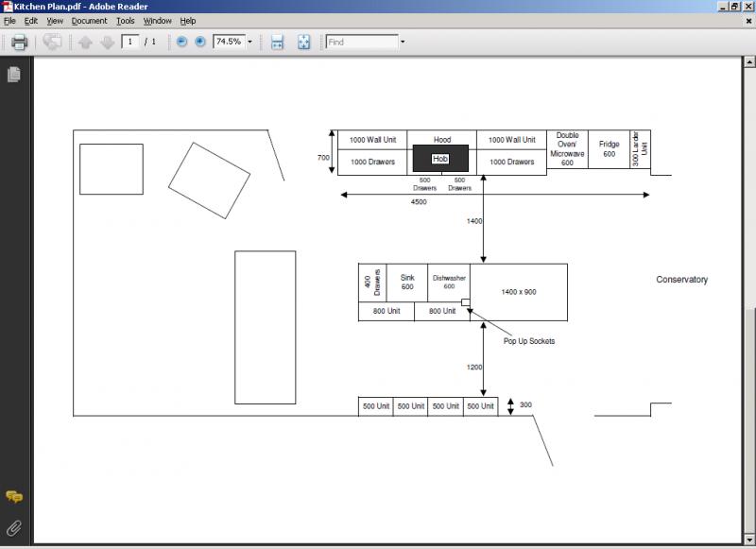Open the Find options dropdown arrow
This screenshot has width=756, height=549.
[x=403, y=42]
